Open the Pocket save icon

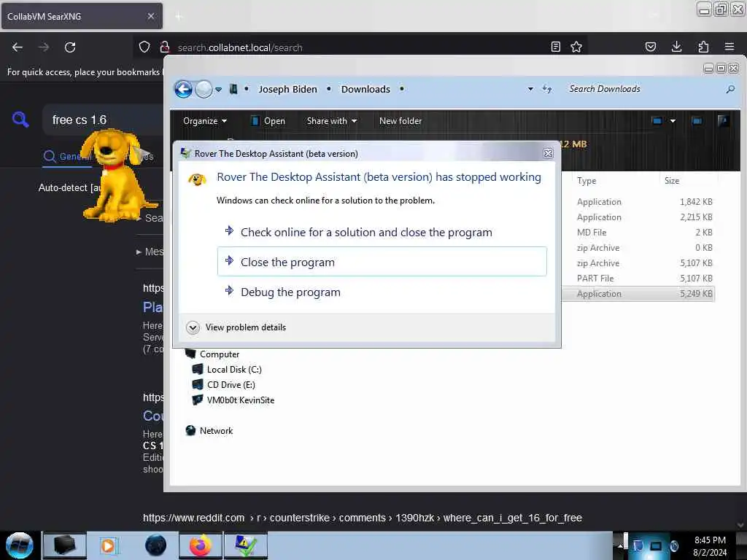[650, 47]
